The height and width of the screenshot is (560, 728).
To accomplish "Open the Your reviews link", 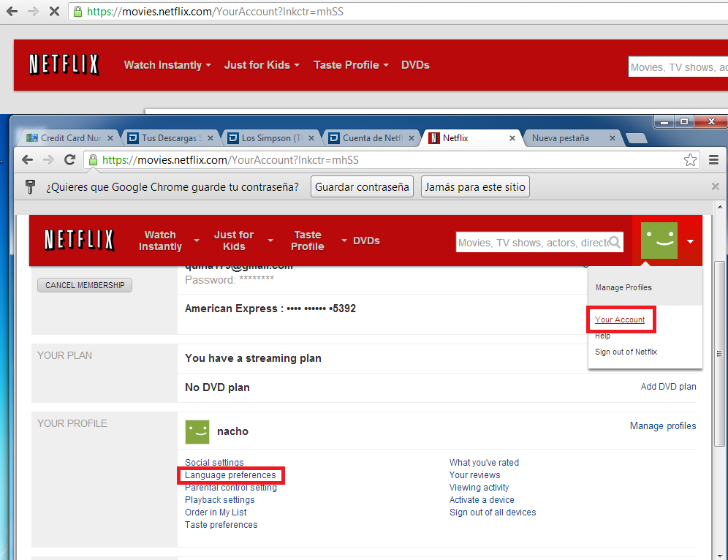I will [x=474, y=475].
